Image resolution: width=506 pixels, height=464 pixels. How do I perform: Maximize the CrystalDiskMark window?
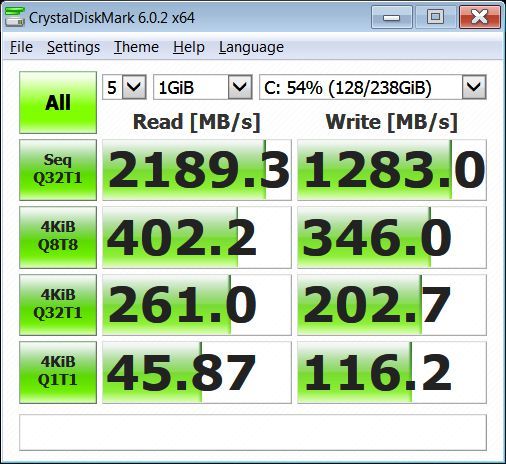tap(435, 17)
